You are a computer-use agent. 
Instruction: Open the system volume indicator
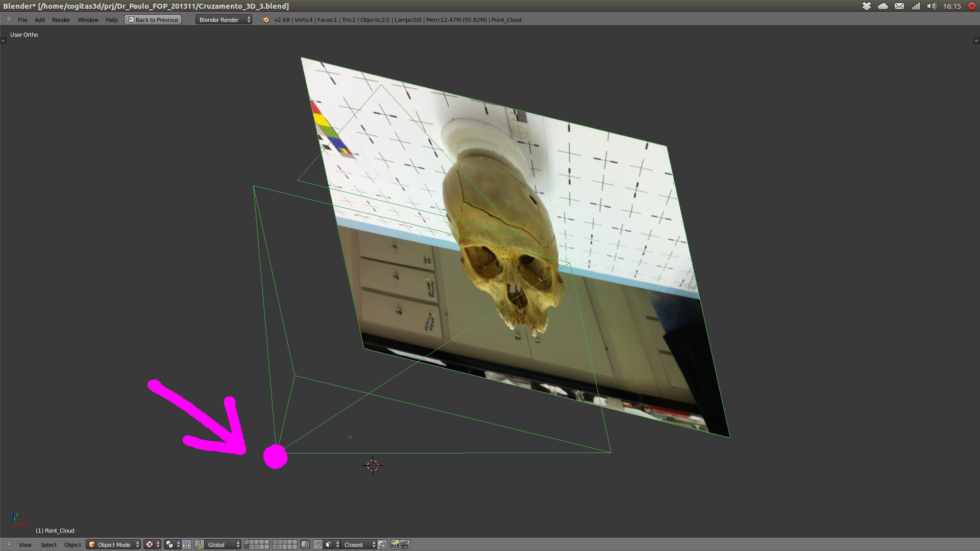pos(932,6)
